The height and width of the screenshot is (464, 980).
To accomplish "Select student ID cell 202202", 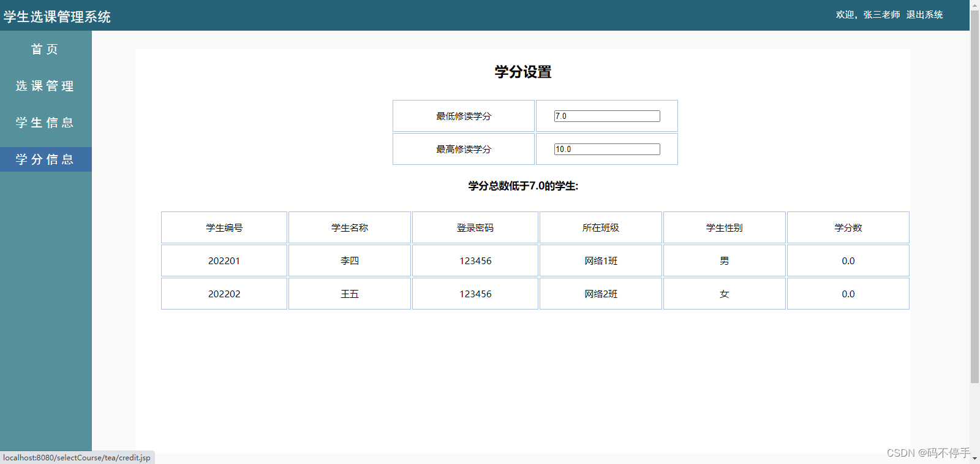I will click(224, 294).
